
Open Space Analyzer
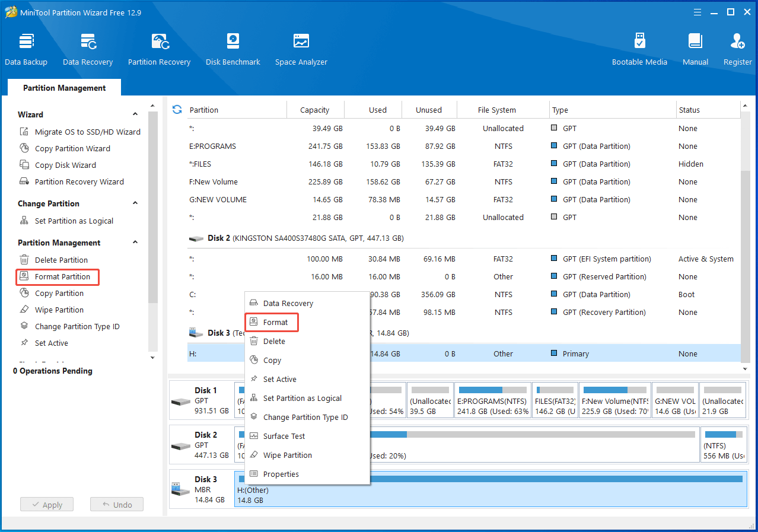[x=301, y=50]
